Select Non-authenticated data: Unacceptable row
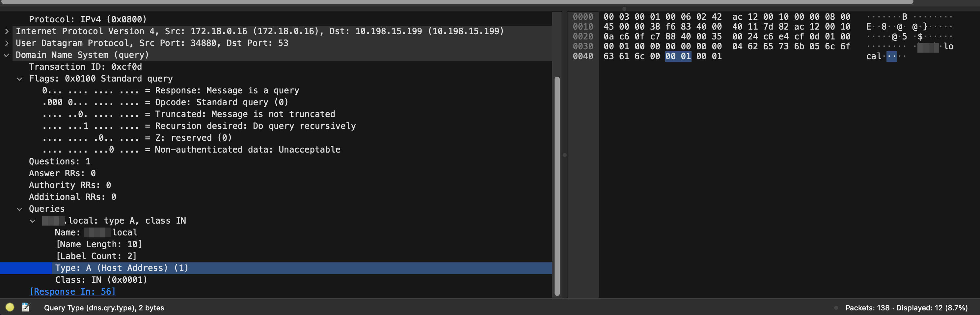The width and height of the screenshot is (980, 315). point(276,150)
